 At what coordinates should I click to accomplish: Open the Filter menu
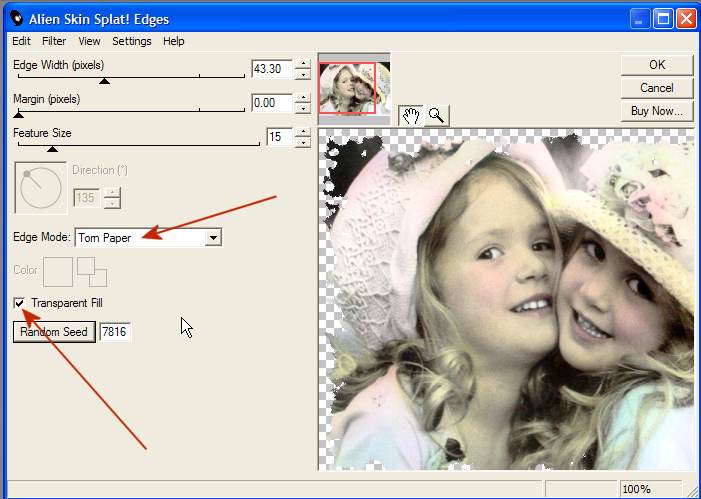(x=54, y=41)
